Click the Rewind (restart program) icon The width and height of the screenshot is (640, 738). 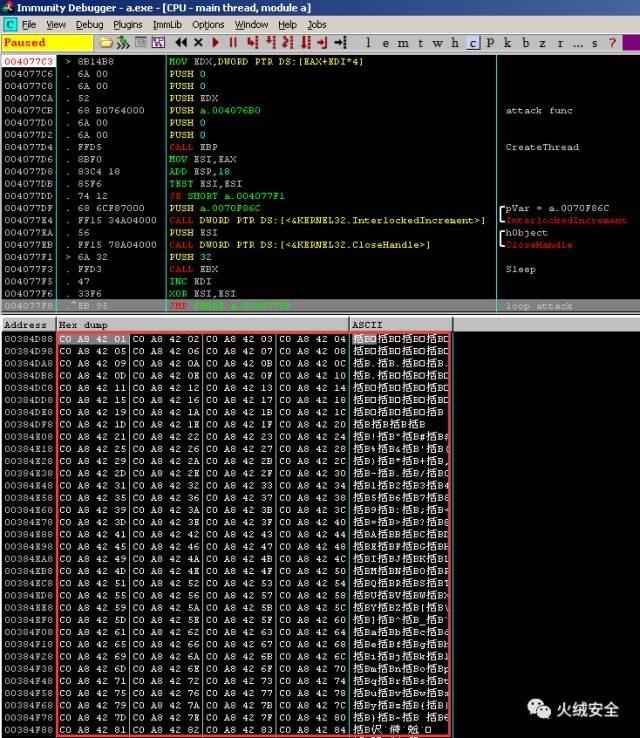point(181,43)
